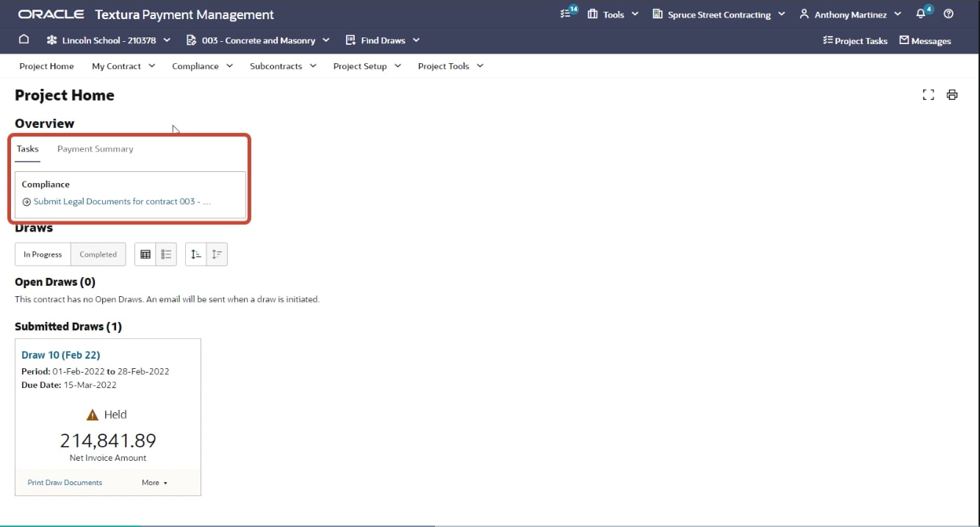The height and width of the screenshot is (527, 980).
Task: Click the Lincoln School project snowflake icon
Action: click(x=52, y=40)
